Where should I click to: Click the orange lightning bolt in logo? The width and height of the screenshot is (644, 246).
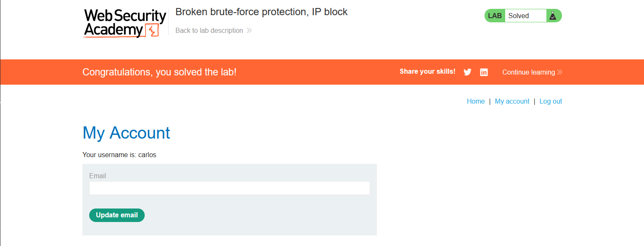click(x=152, y=31)
